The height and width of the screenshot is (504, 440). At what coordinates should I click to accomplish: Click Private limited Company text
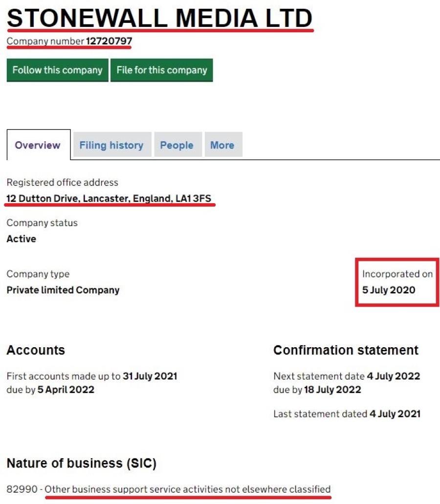[63, 290]
